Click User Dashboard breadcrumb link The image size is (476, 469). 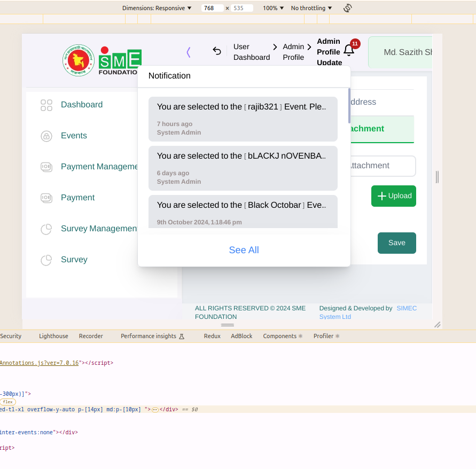(x=252, y=52)
